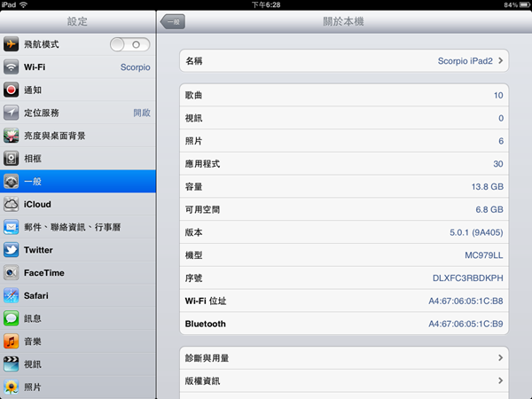Tap the Wi-Fi signal icon in status bar
The height and width of the screenshot is (399, 532).
[x=23, y=4]
